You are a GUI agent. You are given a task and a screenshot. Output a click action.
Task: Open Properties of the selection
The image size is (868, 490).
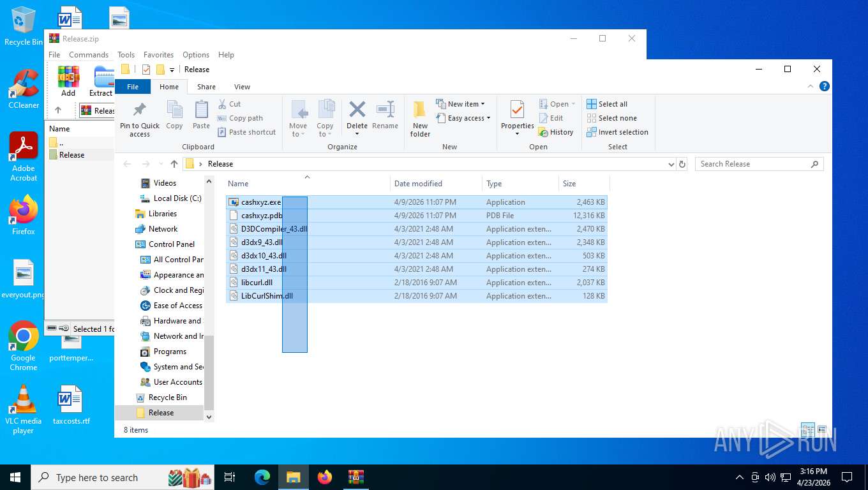(x=517, y=119)
